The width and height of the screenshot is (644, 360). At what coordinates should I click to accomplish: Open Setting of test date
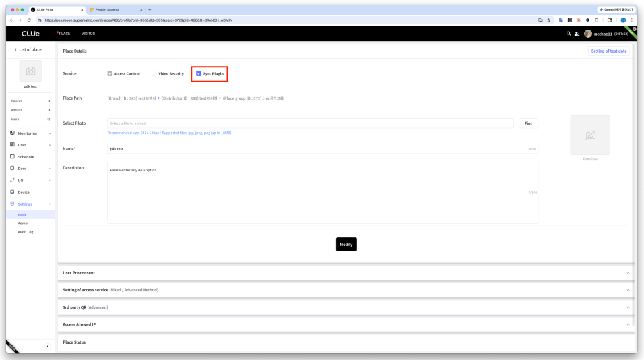(x=608, y=51)
